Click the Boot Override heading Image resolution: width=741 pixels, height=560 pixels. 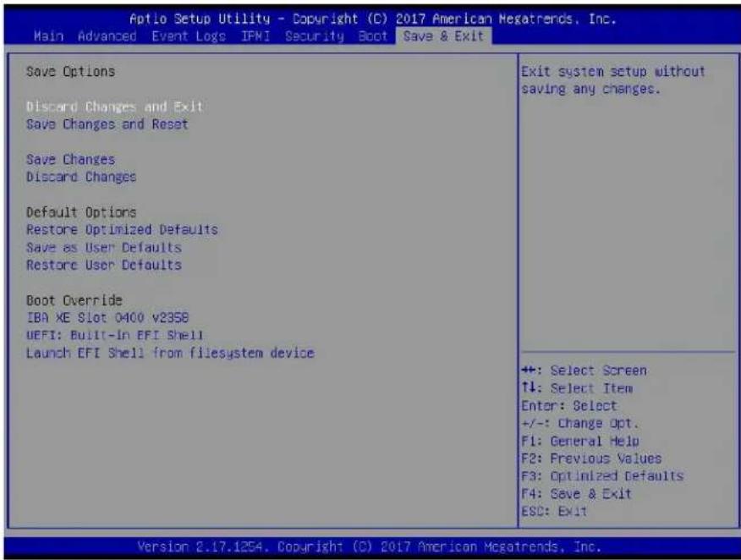pos(74,300)
